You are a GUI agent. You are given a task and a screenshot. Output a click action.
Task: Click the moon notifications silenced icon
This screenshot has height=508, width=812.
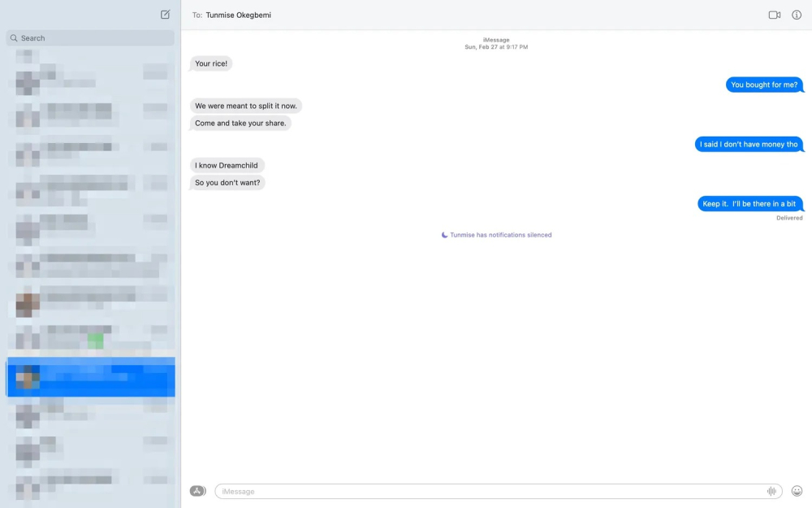[x=444, y=235]
